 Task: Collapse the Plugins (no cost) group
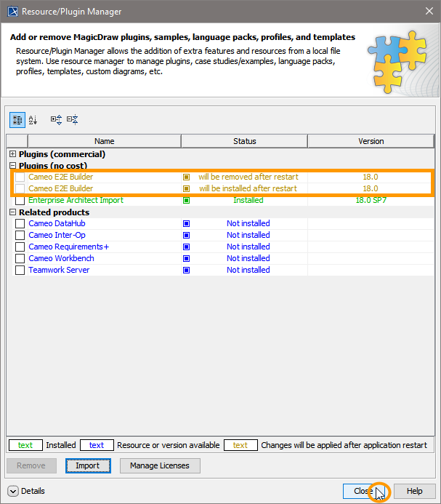[12, 166]
